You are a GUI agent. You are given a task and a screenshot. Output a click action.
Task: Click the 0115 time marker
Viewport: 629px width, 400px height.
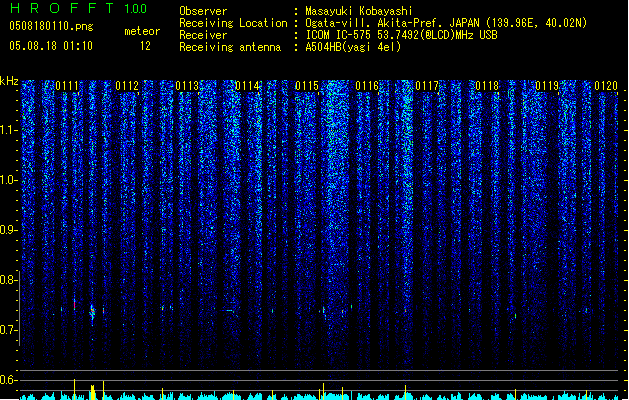(x=307, y=86)
